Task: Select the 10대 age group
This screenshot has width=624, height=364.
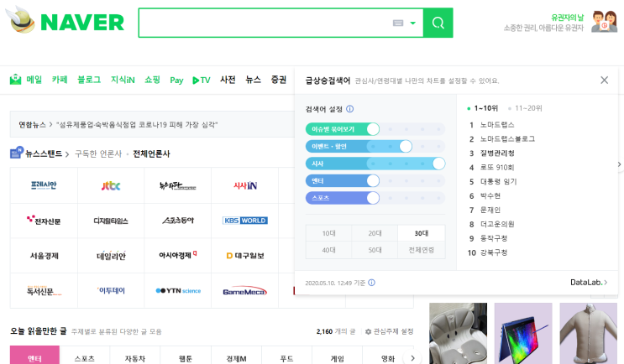Action: tap(328, 233)
